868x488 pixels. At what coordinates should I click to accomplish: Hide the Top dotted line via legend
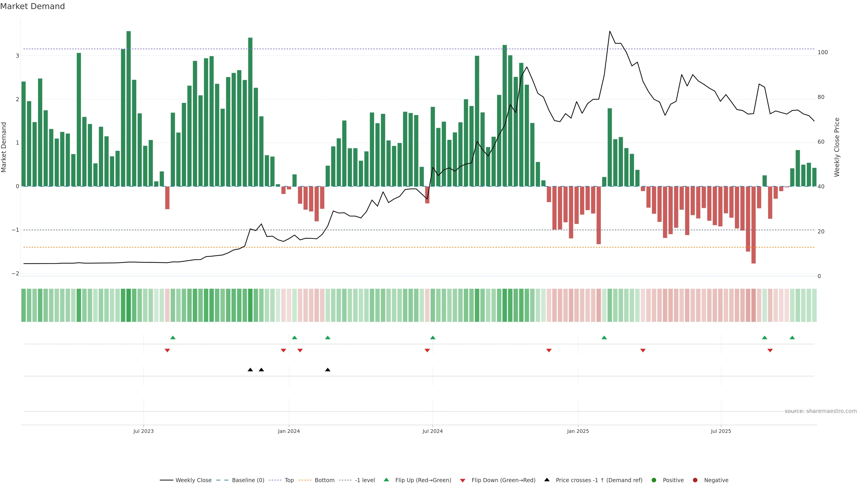(289, 480)
